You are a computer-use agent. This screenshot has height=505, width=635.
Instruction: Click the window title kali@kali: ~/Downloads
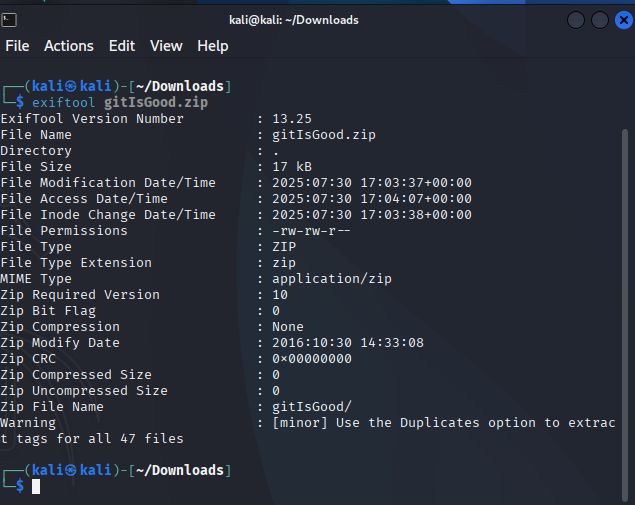pyautogui.click(x=294, y=20)
